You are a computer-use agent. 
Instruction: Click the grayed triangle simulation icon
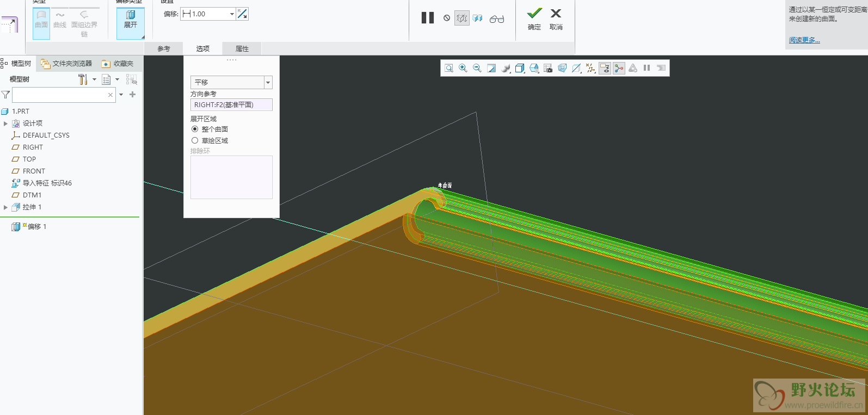633,68
